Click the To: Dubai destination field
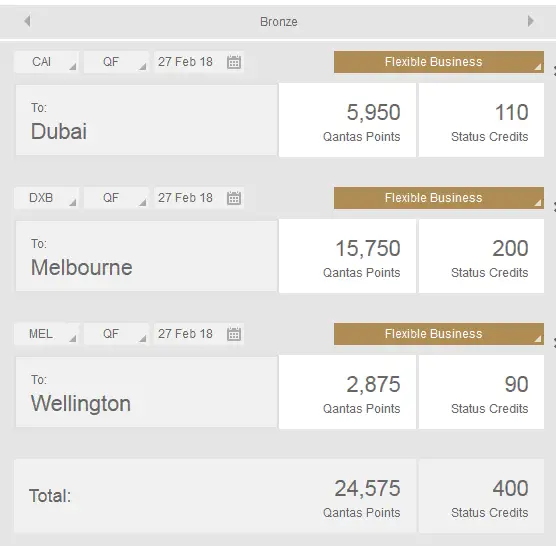 tap(146, 120)
